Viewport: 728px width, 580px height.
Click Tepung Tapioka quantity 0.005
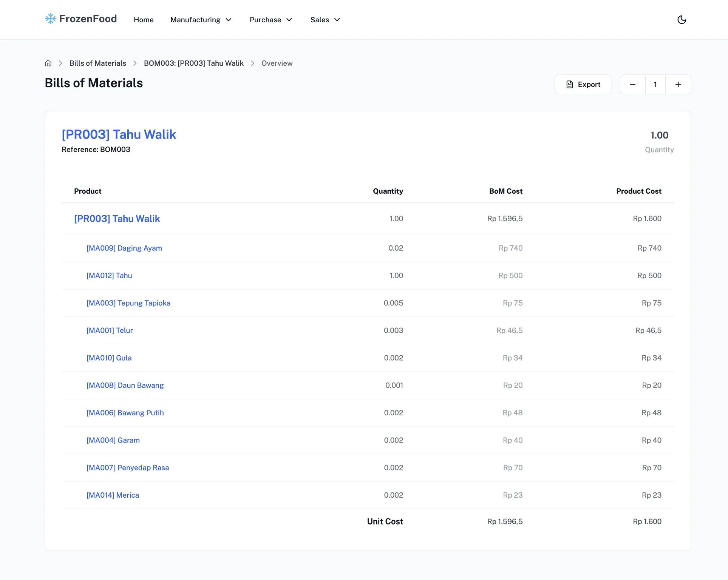click(x=393, y=303)
